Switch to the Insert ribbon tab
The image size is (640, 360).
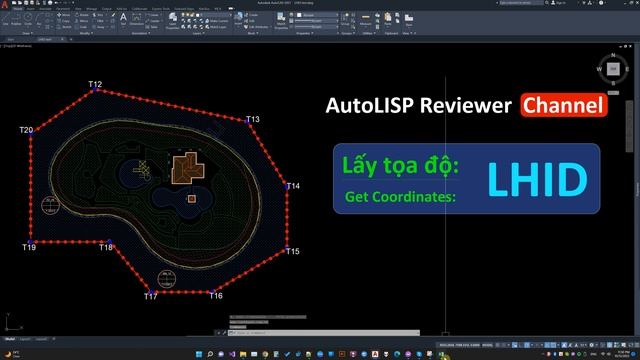[31, 9]
